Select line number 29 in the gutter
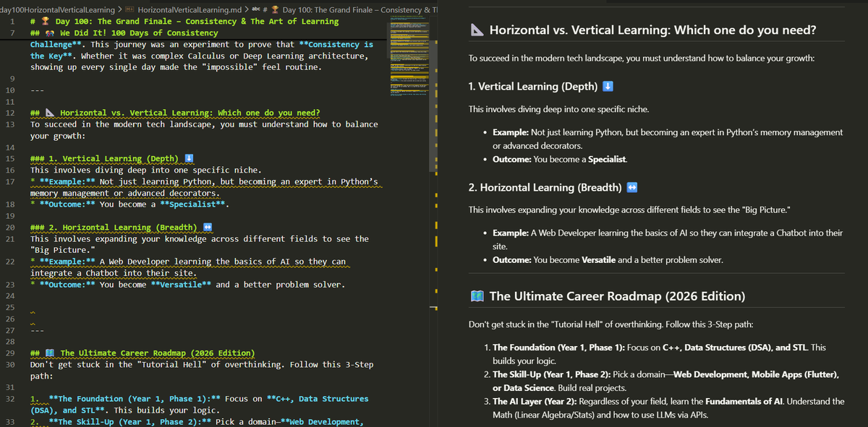The image size is (868, 427). tap(10, 353)
